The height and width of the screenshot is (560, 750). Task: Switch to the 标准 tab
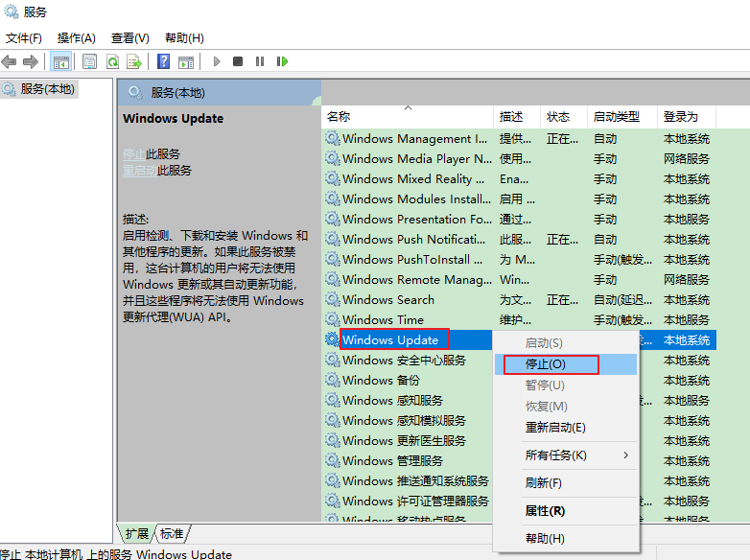click(172, 534)
